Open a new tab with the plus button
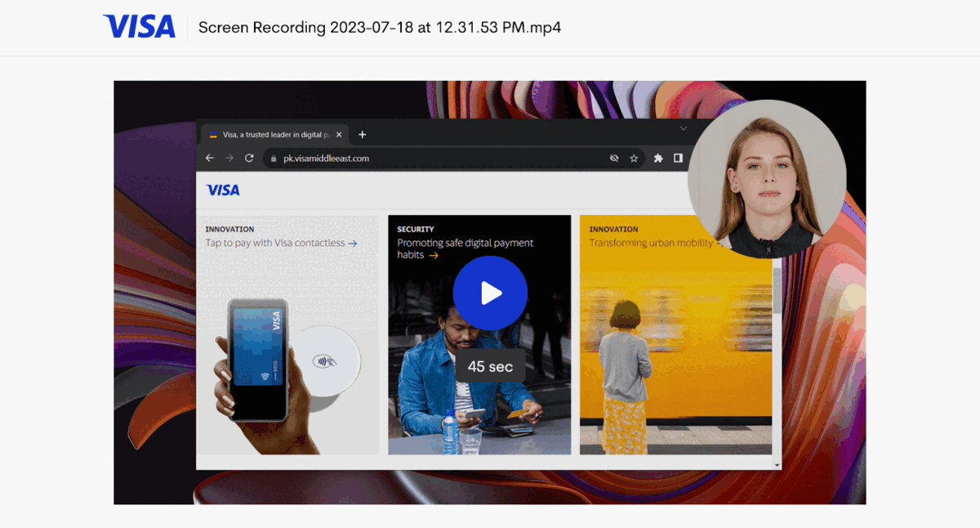 point(363,134)
